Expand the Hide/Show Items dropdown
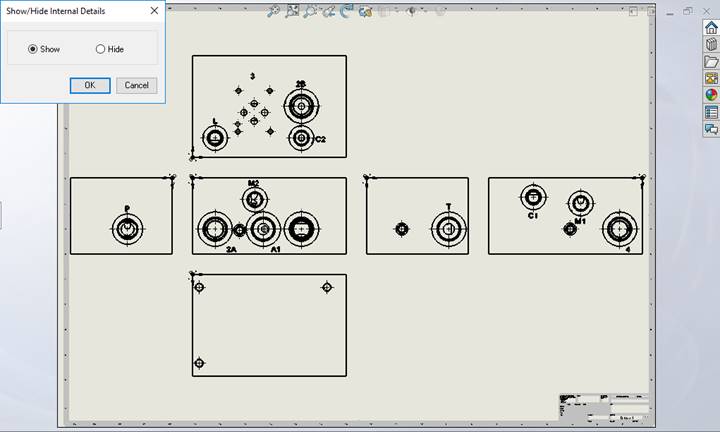Image resolution: width=720 pixels, height=432 pixels. coord(420,12)
